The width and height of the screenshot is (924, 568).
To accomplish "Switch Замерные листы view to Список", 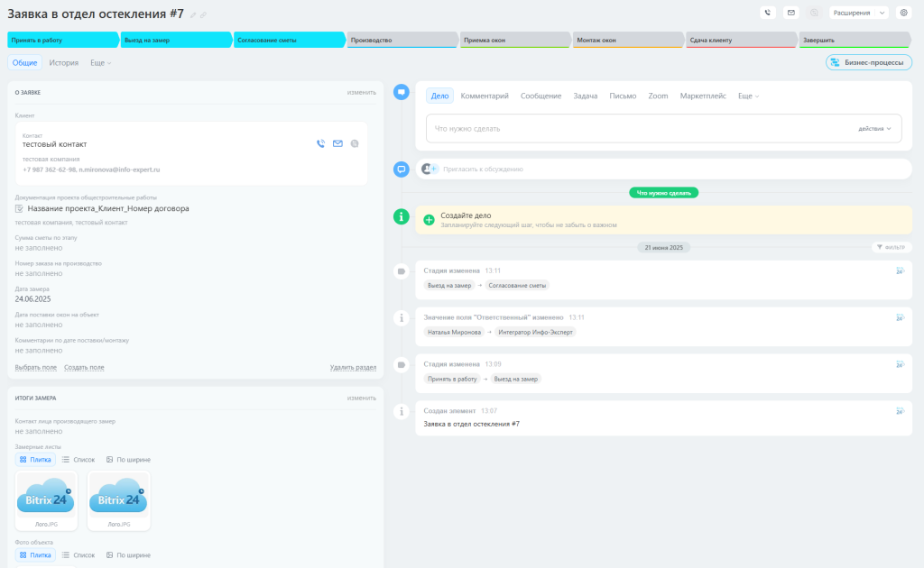I will pos(79,460).
